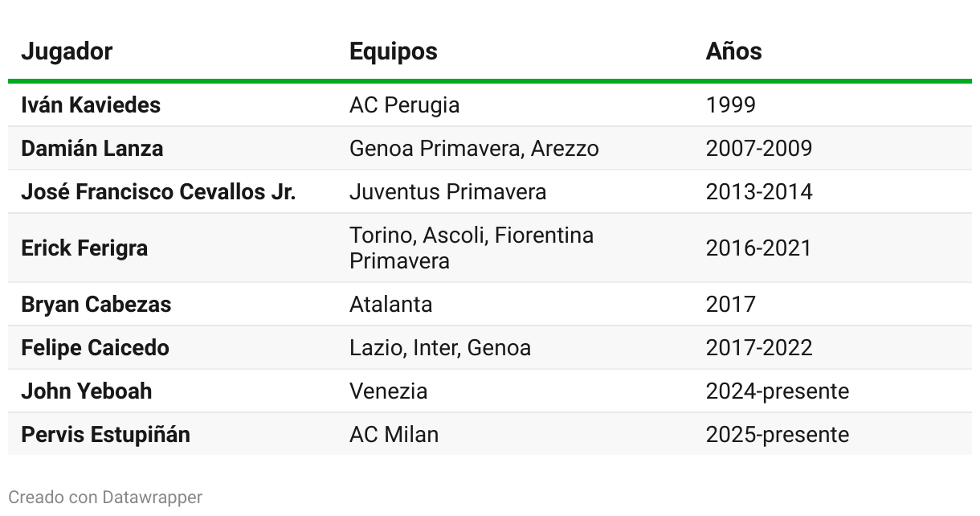Open the Creado con Datawrapper link

(x=105, y=498)
